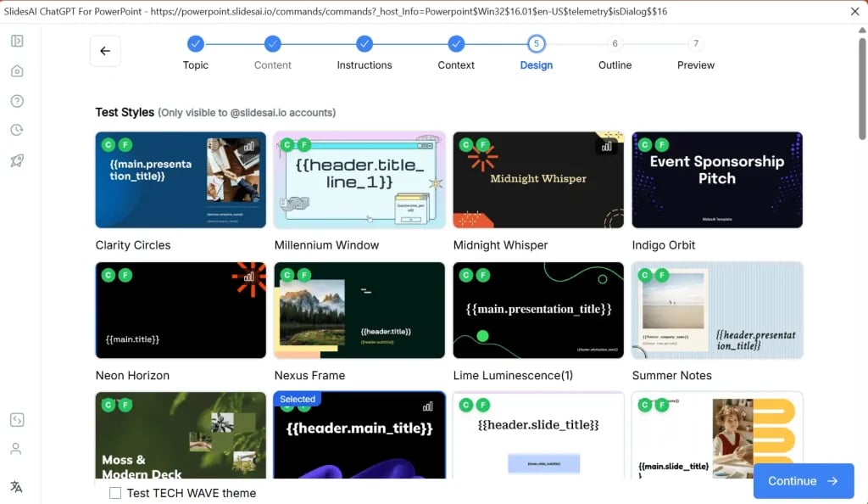The image size is (868, 504).
Task: Open your account via the person icon
Action: (x=17, y=449)
